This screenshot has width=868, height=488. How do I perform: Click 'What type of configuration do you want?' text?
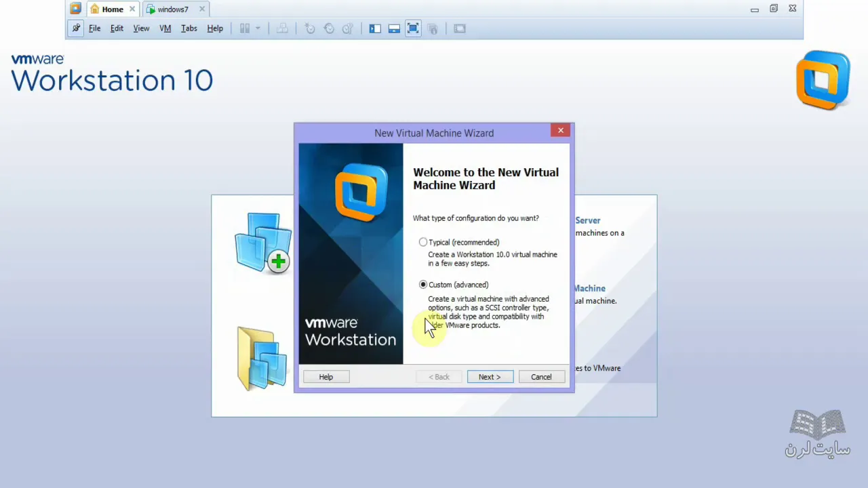(476, 218)
